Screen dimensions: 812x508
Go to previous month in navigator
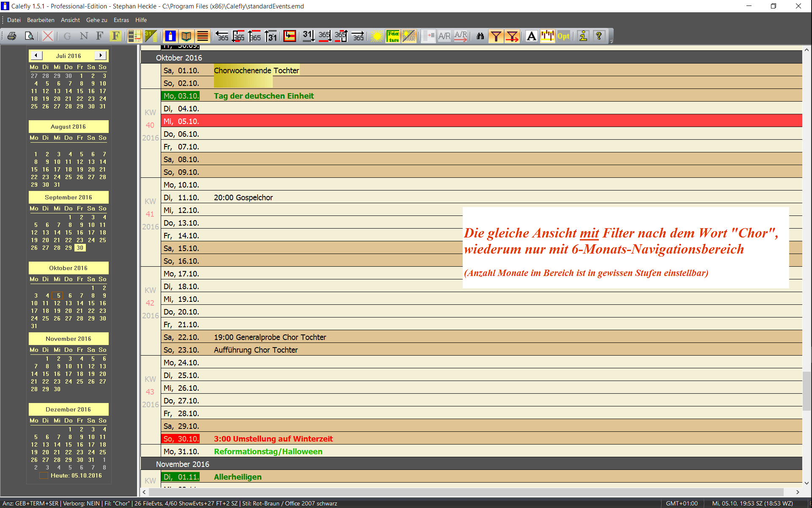[36, 55]
